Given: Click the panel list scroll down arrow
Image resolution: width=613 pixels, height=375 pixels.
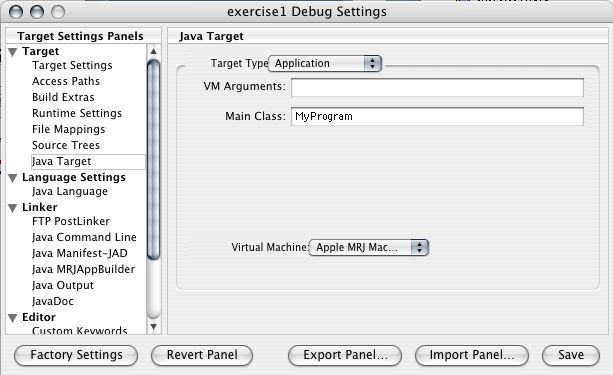Looking at the screenshot, I should click(154, 326).
